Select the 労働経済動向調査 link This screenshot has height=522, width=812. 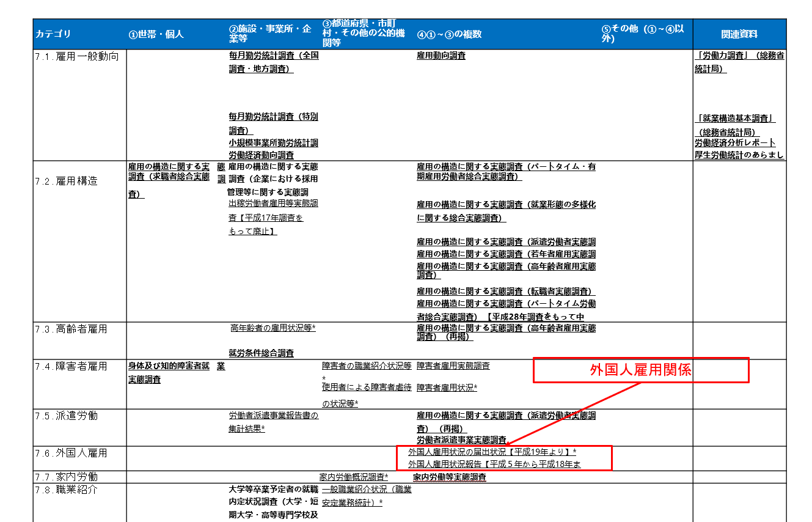coord(261,155)
